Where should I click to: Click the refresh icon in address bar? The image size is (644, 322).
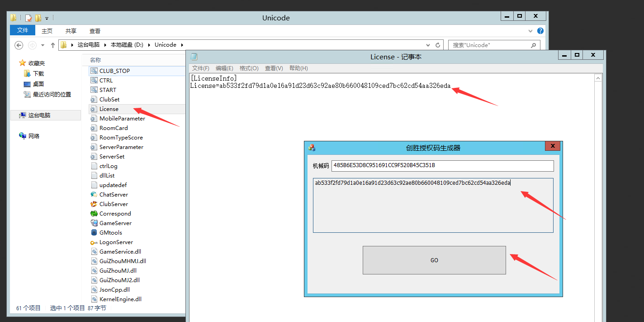437,45
